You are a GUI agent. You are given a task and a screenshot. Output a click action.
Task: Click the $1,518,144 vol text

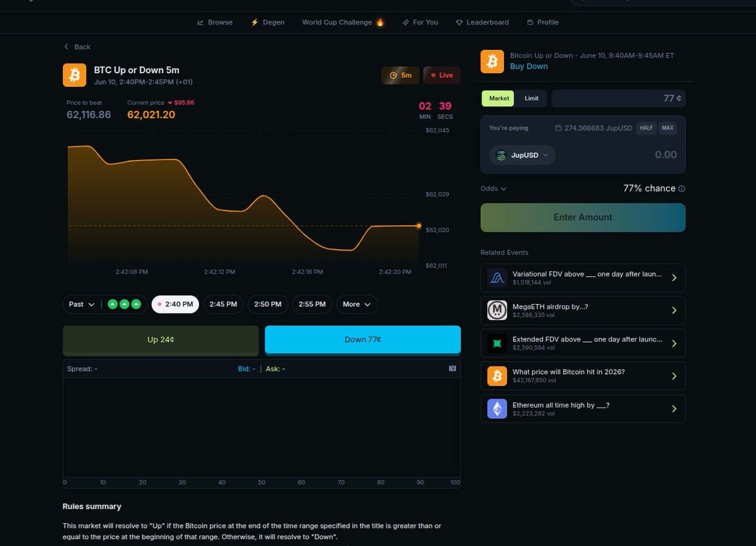pyautogui.click(x=534, y=283)
